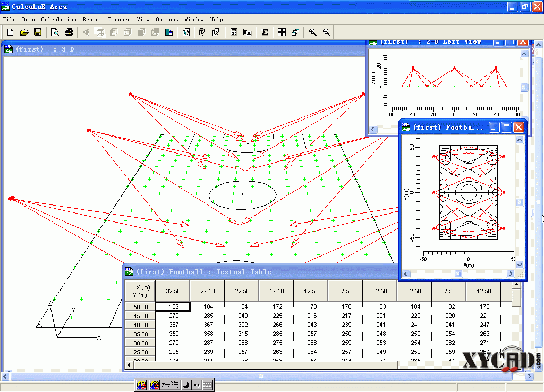Select the X (m) Y (m) corner header cell
Screen dimensions: 544x392
(x=140, y=291)
